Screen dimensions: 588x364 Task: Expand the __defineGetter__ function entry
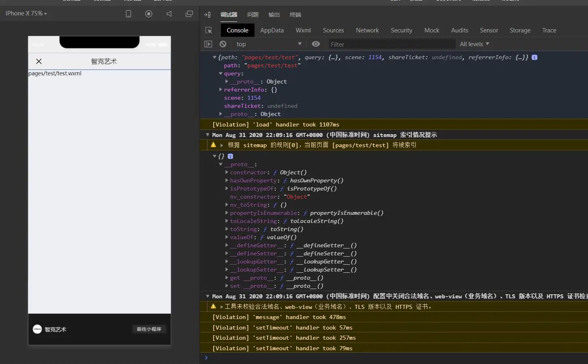pyautogui.click(x=227, y=245)
